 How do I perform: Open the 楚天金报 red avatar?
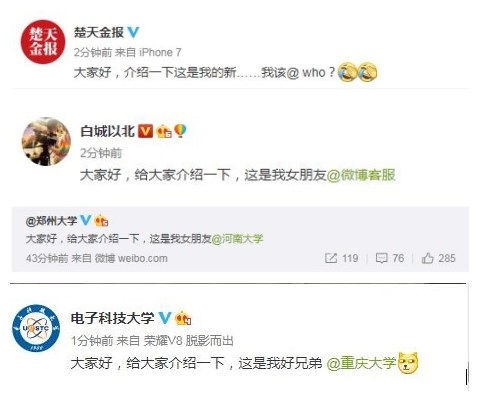click(x=43, y=42)
